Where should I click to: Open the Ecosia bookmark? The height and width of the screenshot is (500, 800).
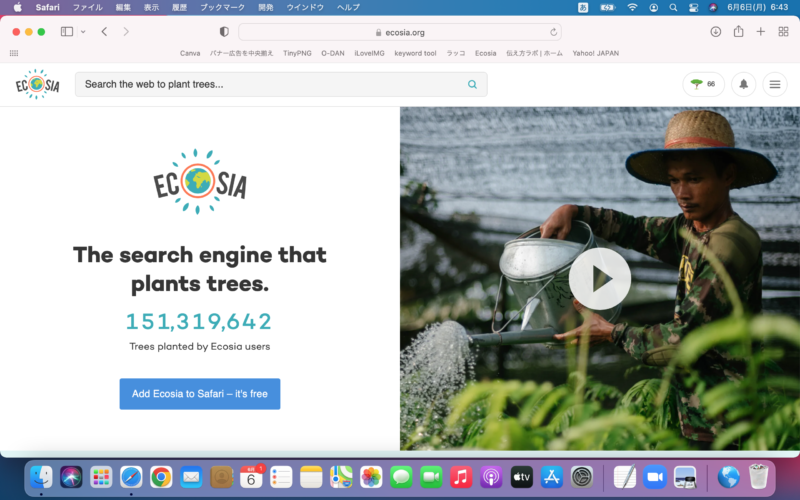[x=485, y=53]
